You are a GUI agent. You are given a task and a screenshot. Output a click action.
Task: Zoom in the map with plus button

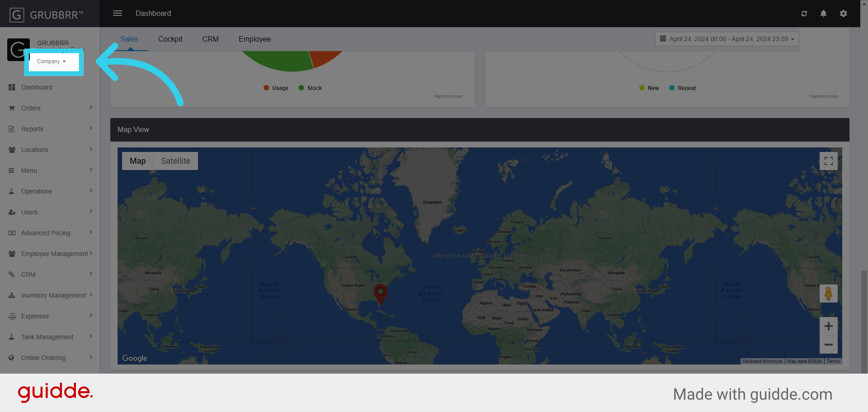(x=828, y=326)
